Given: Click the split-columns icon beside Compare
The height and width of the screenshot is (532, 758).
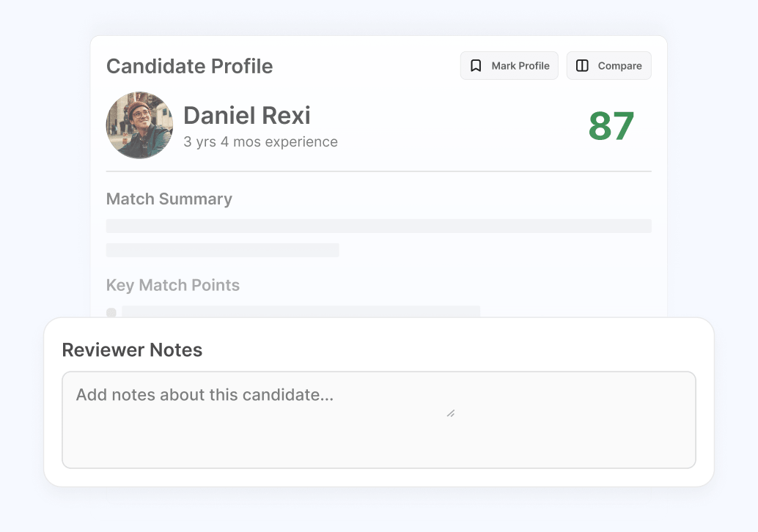Looking at the screenshot, I should (x=582, y=66).
